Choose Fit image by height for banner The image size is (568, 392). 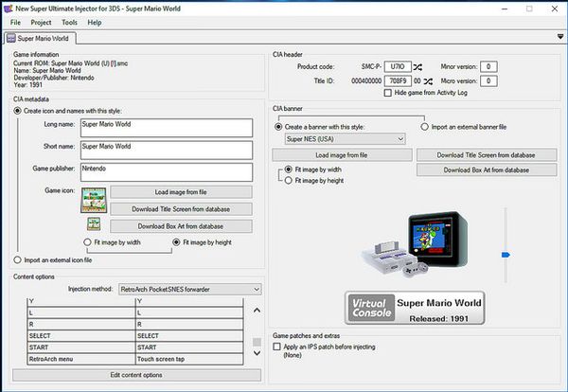289,181
